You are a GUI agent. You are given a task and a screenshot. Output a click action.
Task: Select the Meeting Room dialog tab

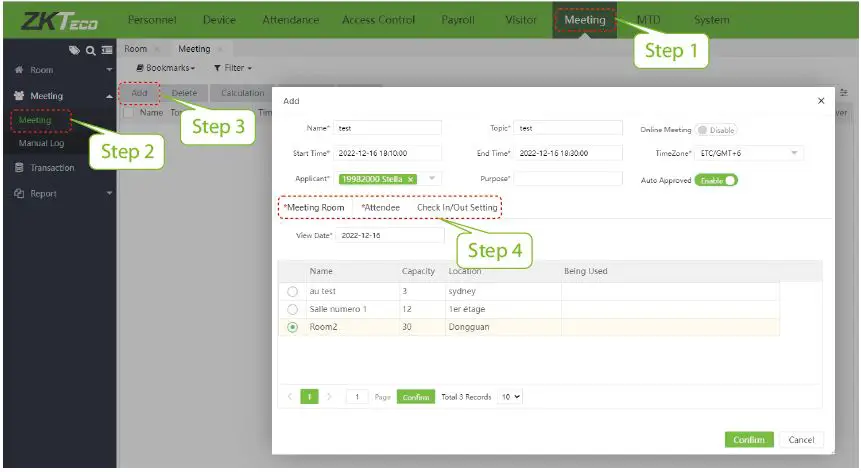[314, 207]
